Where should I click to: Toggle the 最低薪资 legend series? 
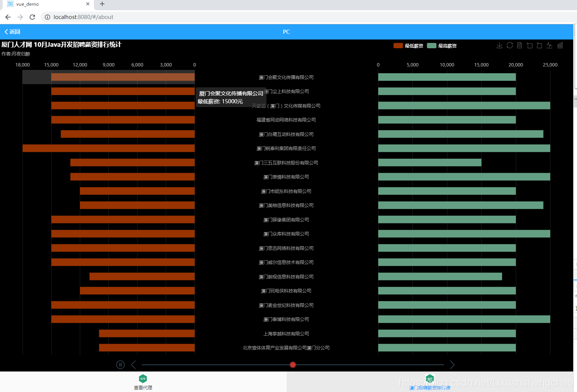coord(408,46)
